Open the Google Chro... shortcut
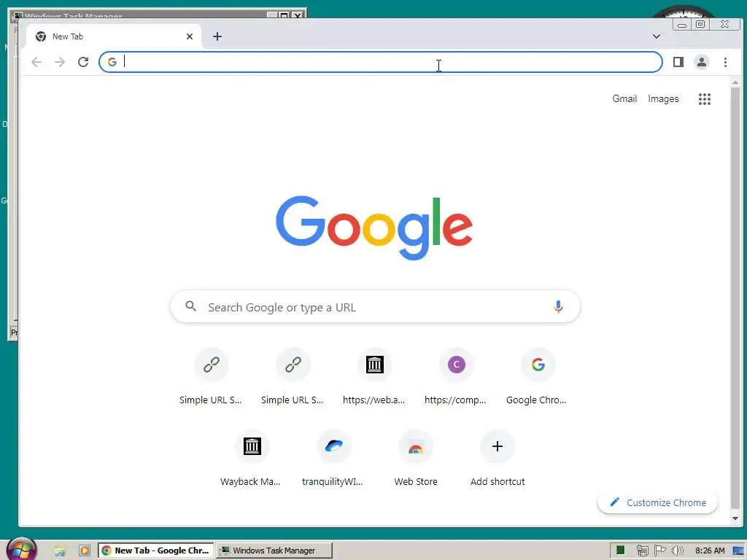The image size is (747, 560). pyautogui.click(x=538, y=376)
